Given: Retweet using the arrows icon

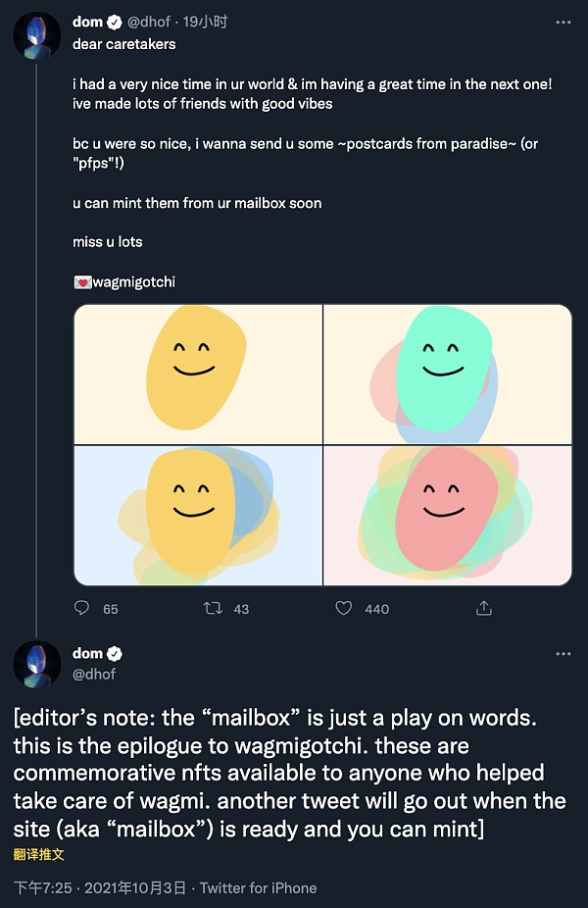Looking at the screenshot, I should pos(213,608).
